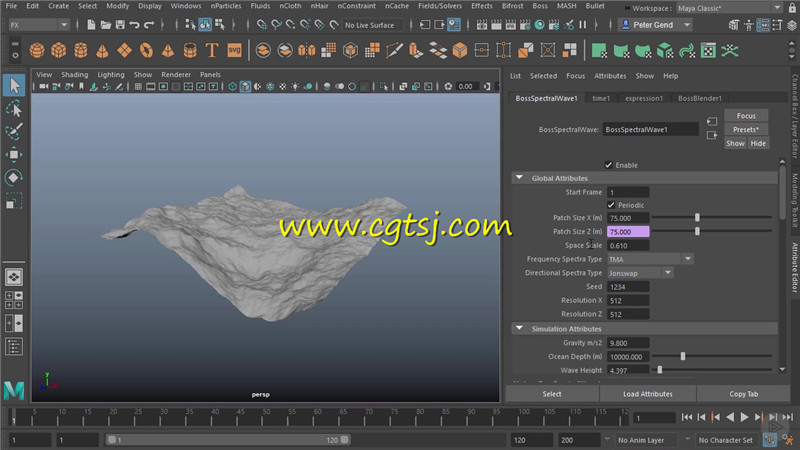Collapse the Global Attributes section
The width and height of the screenshot is (800, 450).
(519, 178)
